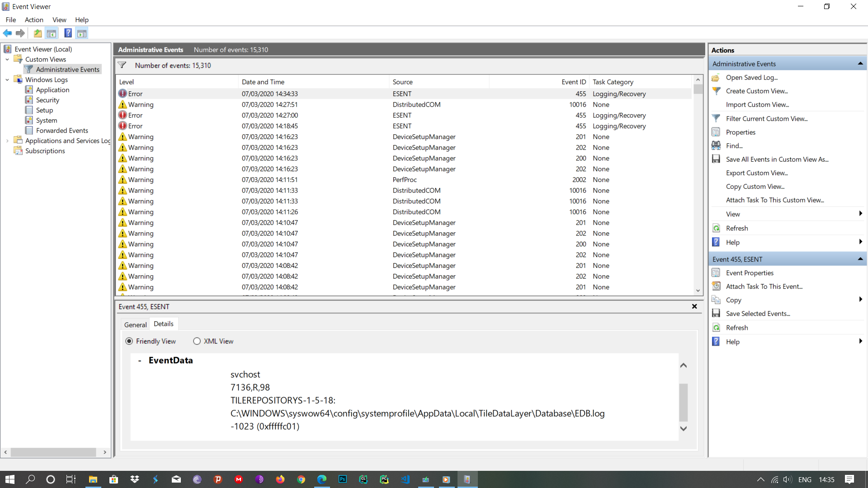Switch to the Details tab
868x488 pixels.
point(164,324)
